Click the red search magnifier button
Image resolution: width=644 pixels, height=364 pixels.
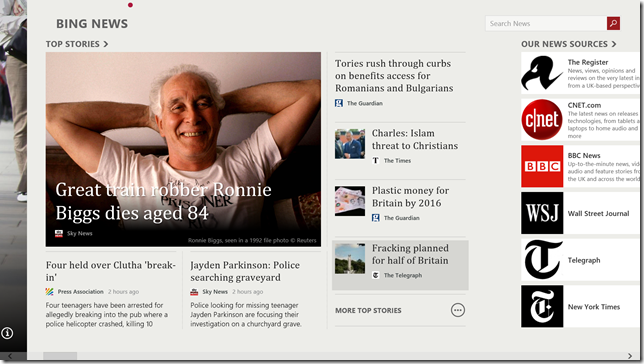pyautogui.click(x=613, y=23)
